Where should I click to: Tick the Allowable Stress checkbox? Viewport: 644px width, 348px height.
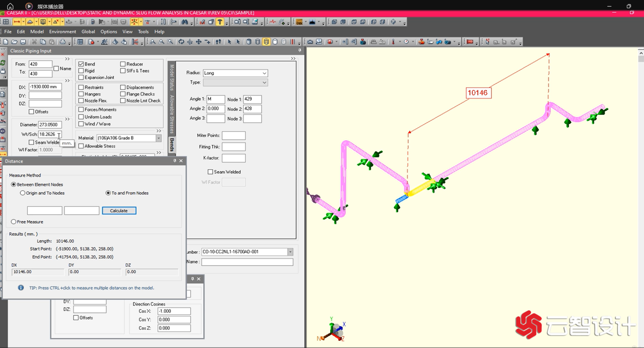point(81,146)
